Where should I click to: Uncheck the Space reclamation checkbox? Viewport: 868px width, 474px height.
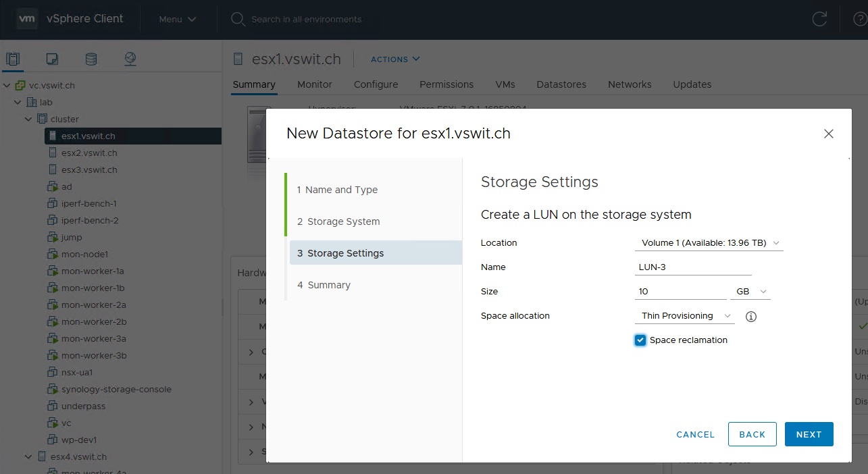pos(640,340)
